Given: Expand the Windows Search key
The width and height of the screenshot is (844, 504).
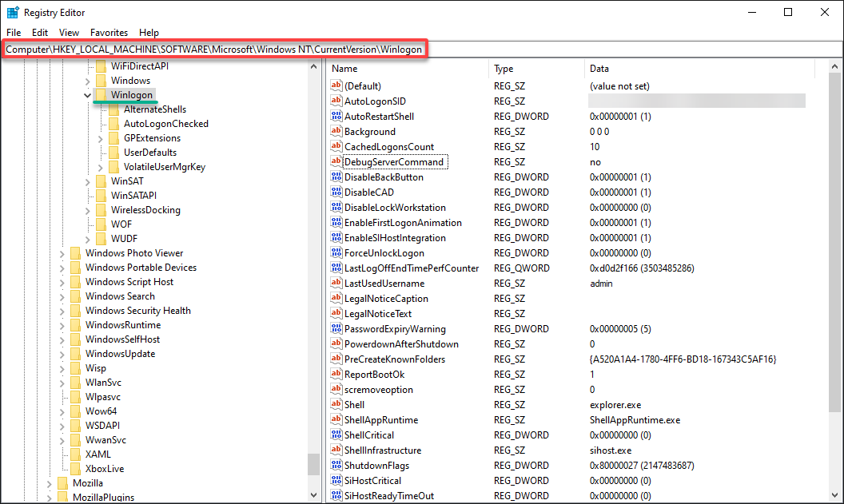Looking at the screenshot, I should (62, 297).
